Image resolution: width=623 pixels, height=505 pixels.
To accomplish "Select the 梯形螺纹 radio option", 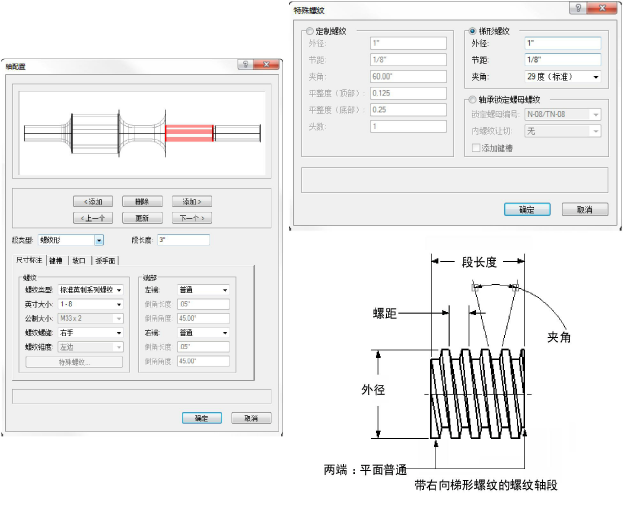I will coord(473,31).
